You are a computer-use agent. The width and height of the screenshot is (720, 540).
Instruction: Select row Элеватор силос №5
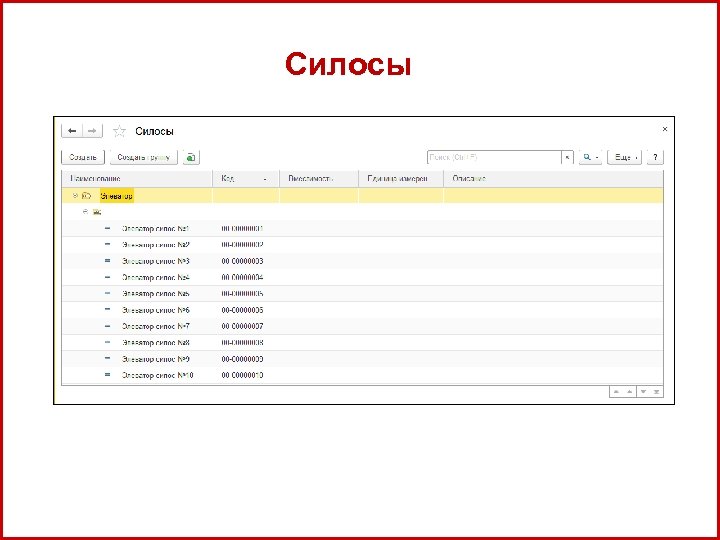tap(362, 293)
